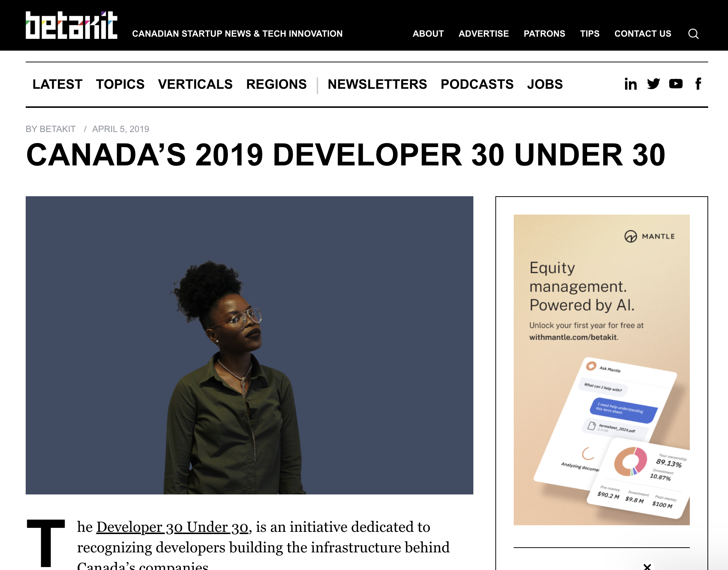This screenshot has width=728, height=570.
Task: Open the Twitter bird icon
Action: [x=653, y=84]
